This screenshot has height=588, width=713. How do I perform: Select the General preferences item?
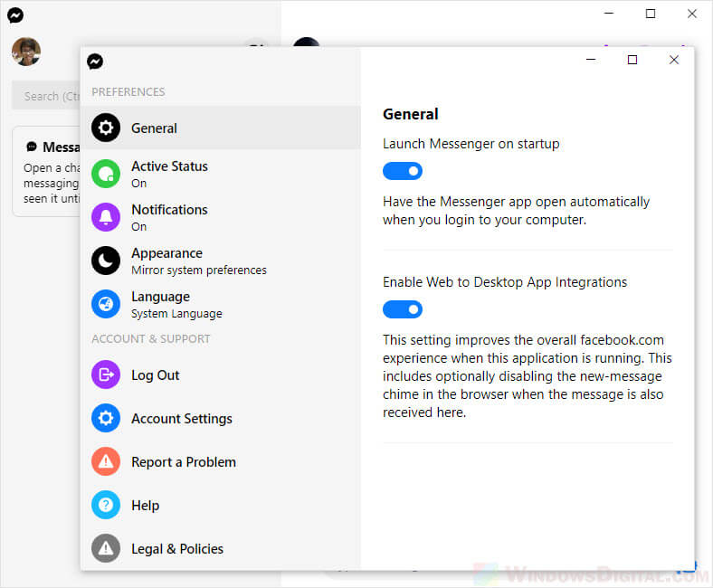pyautogui.click(x=221, y=128)
